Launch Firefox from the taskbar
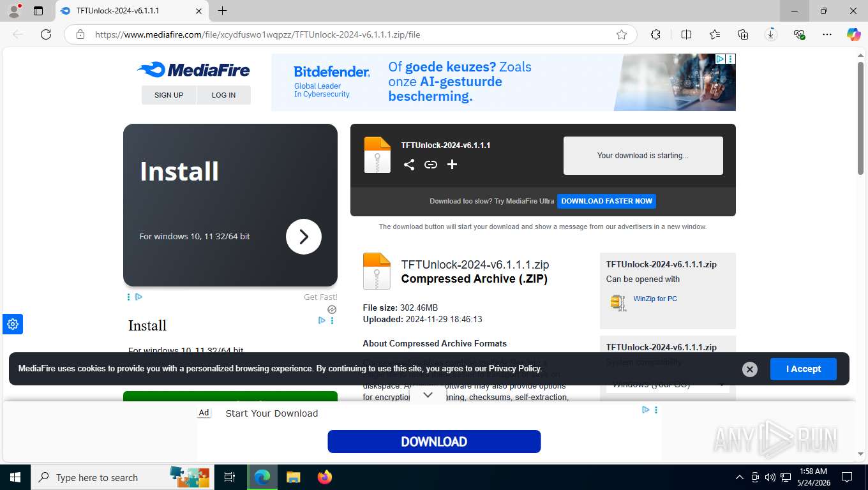Image resolution: width=868 pixels, height=490 pixels. [325, 477]
